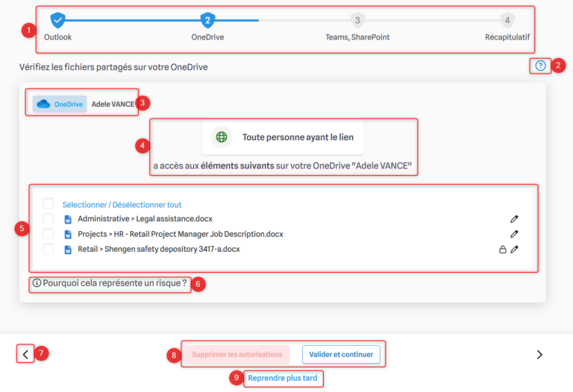Screen dimensions: 573x392
Task: Click the Adele VANCE account name
Action: click(113, 104)
